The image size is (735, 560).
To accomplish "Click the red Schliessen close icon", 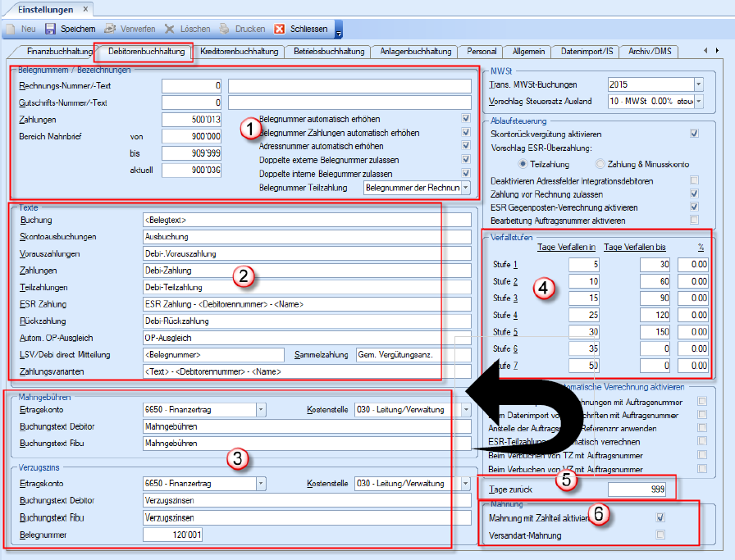I will click(x=280, y=29).
